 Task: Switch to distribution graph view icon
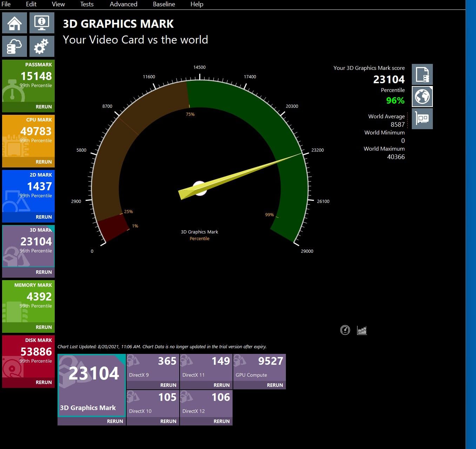362,330
